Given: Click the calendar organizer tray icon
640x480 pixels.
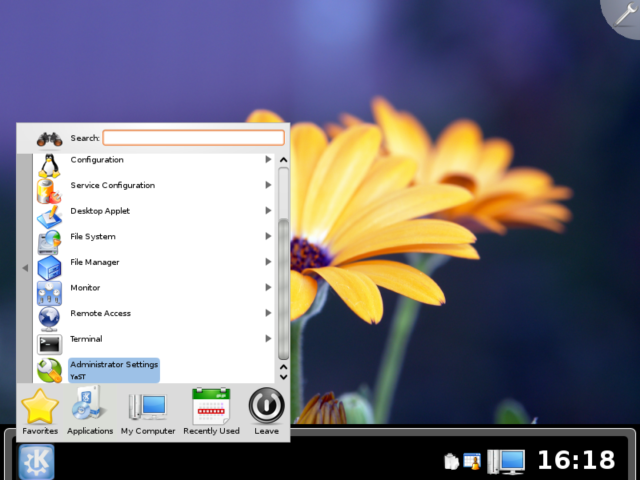Looking at the screenshot, I should point(472,461).
